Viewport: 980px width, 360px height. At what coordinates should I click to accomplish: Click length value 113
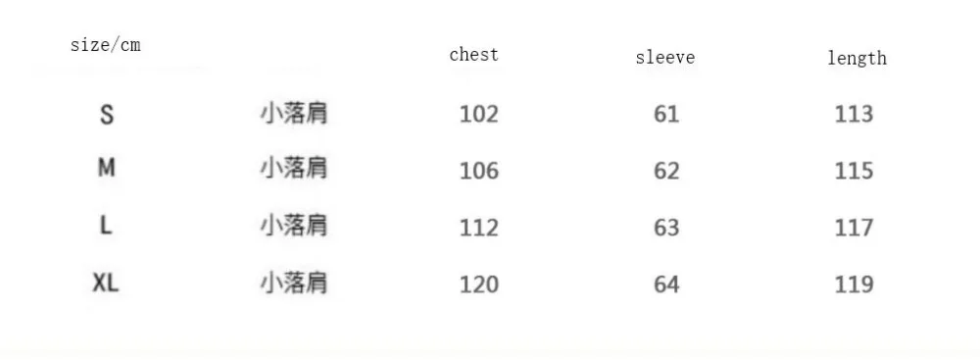pyautogui.click(x=855, y=114)
